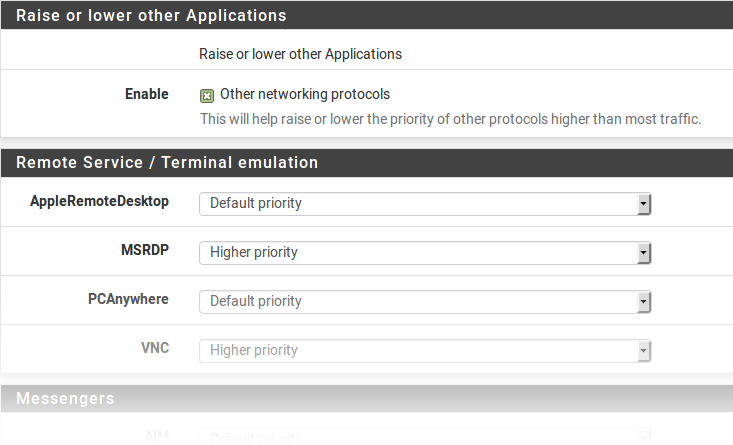Click the help text about protocol priority
This screenshot has width=733, height=445.
[450, 119]
